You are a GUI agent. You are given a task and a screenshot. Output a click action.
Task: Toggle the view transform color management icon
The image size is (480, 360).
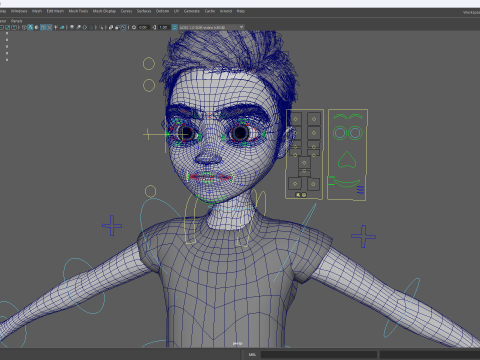tap(174, 27)
